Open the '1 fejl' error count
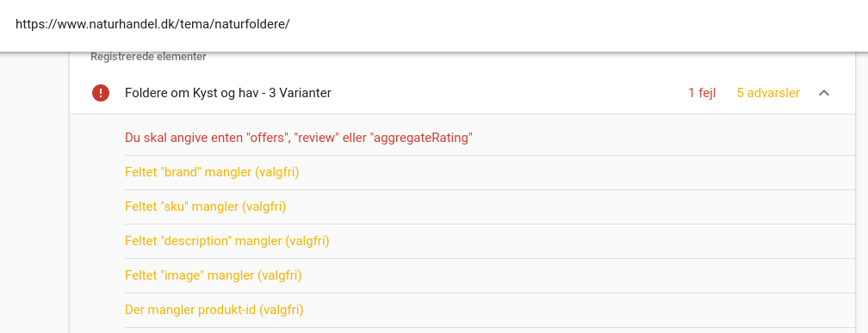868x333 pixels. (702, 93)
